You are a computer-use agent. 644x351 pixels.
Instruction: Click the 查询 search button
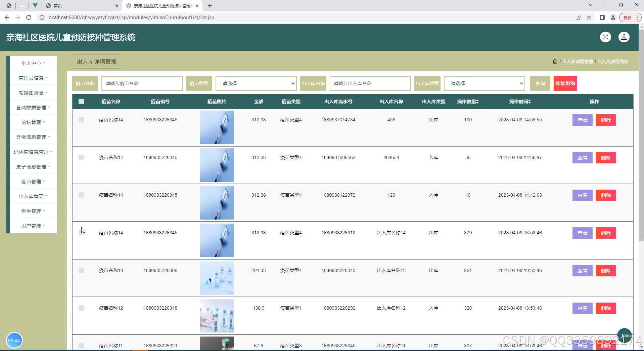tap(540, 83)
